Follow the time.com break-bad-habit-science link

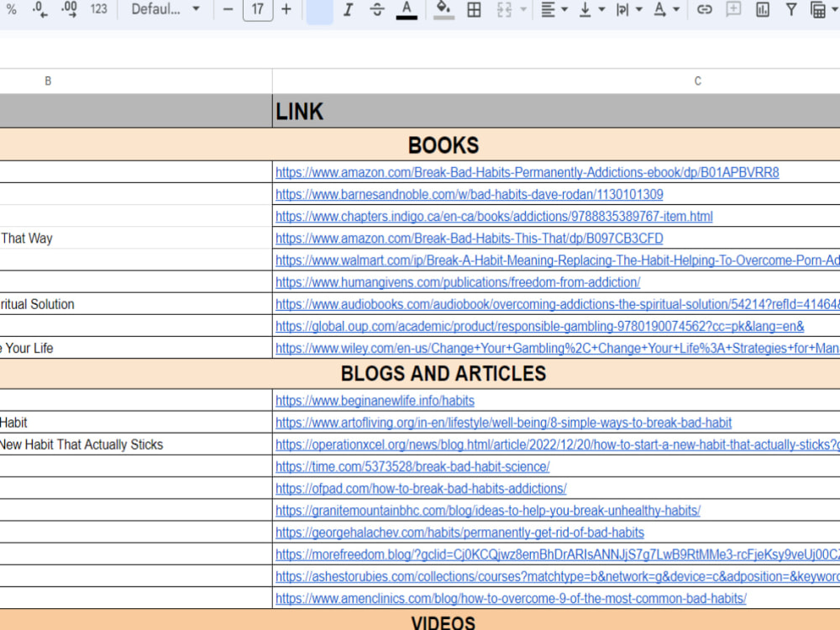coord(413,466)
